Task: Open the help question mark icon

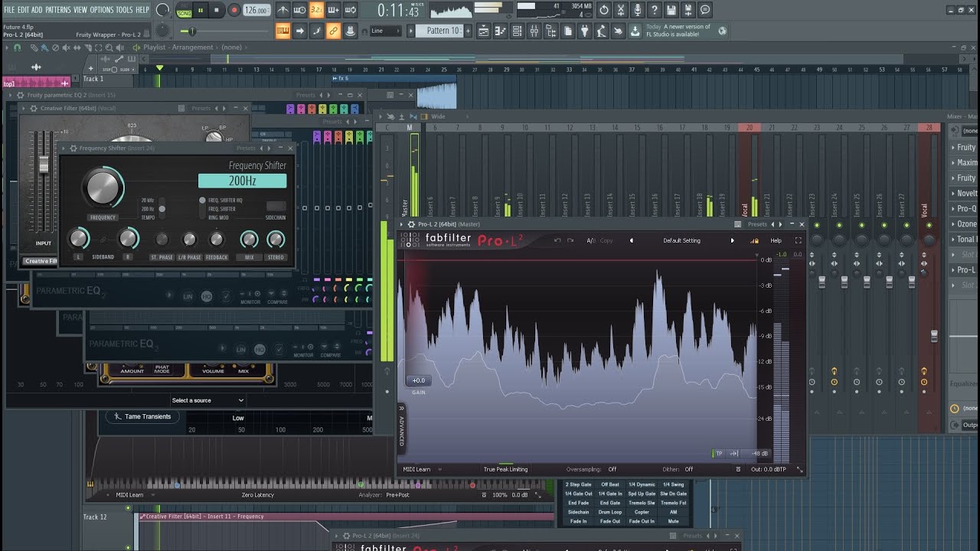Action: [x=655, y=10]
